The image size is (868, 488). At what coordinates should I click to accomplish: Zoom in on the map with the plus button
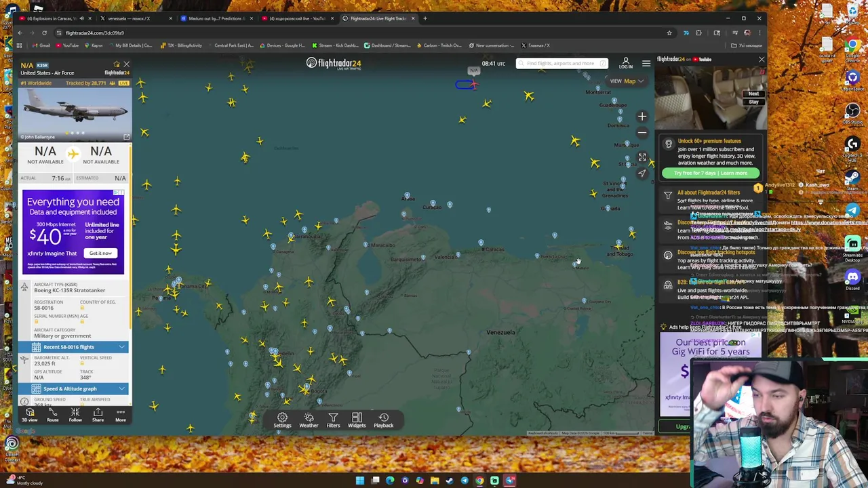(642, 117)
